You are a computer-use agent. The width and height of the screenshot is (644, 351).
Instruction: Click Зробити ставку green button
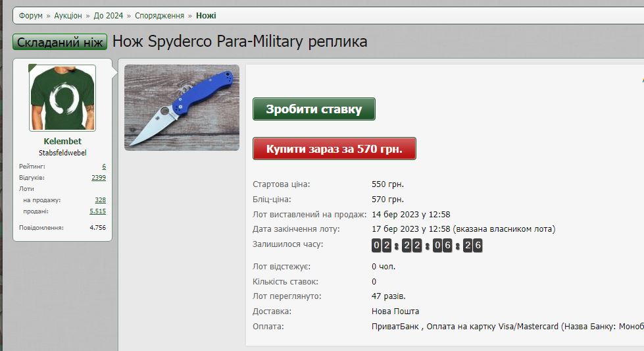click(314, 109)
